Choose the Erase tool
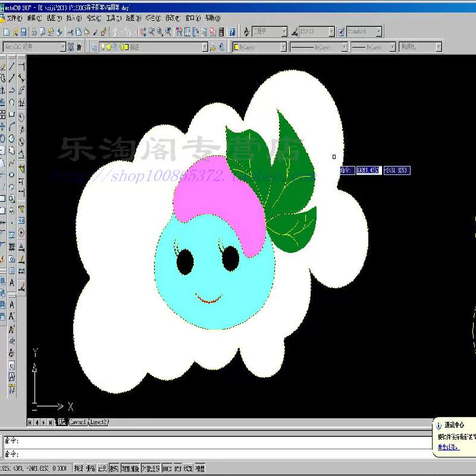The image size is (476, 476). pos(3,66)
